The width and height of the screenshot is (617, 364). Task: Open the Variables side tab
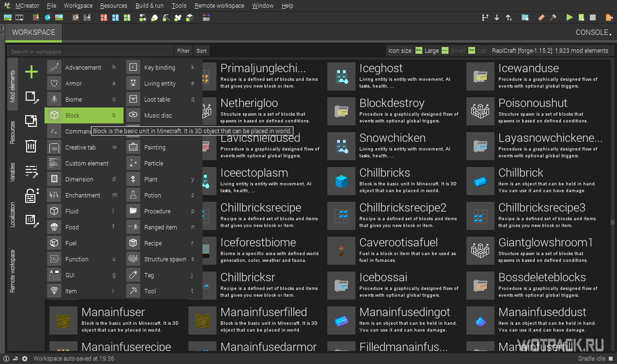pyautogui.click(x=13, y=172)
